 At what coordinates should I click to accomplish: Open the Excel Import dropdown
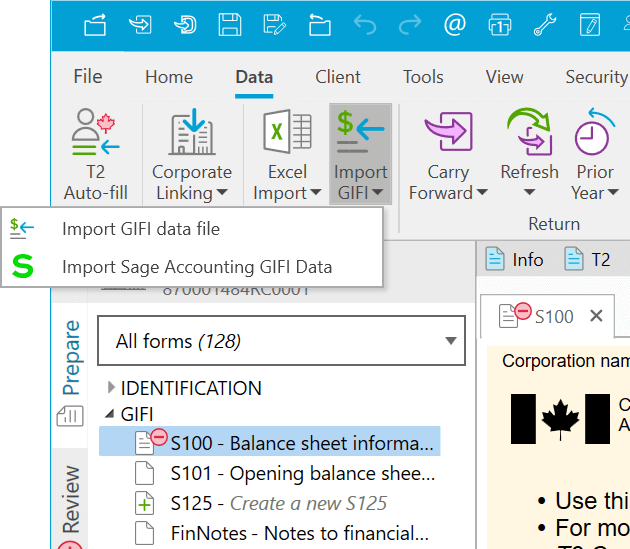point(287,182)
